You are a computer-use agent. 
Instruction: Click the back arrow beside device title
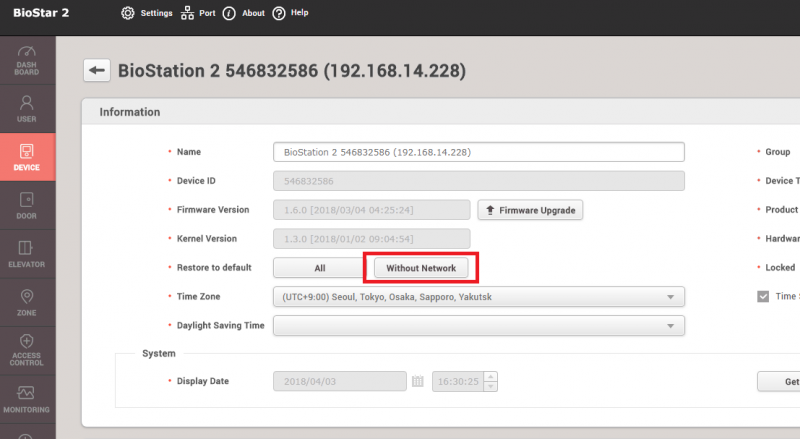coord(97,71)
